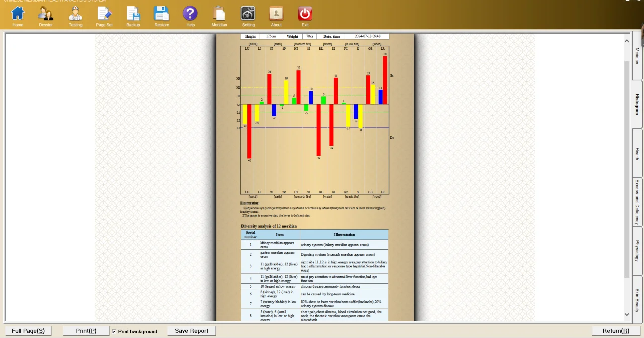644x338 pixels.
Task: Click the Print(P) button
Action: pos(86,331)
